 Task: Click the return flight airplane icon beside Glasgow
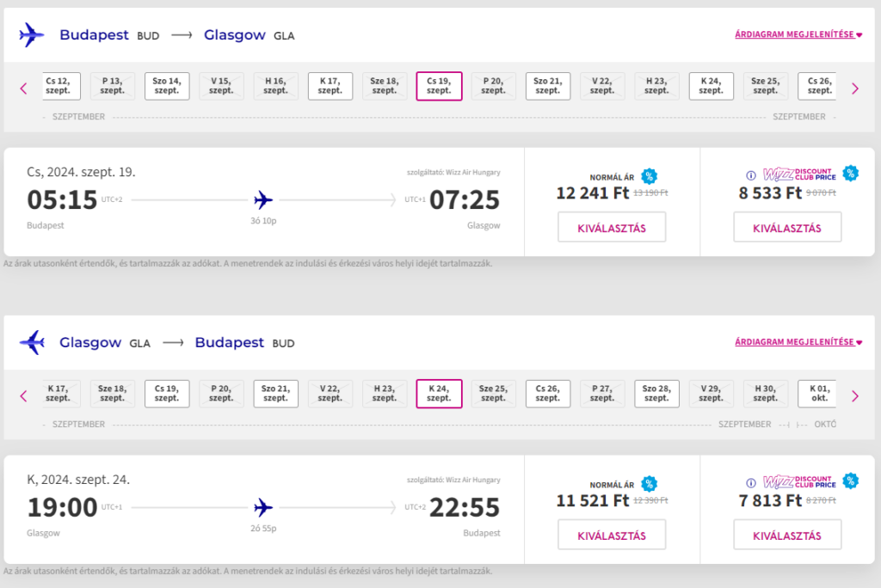[x=32, y=343]
